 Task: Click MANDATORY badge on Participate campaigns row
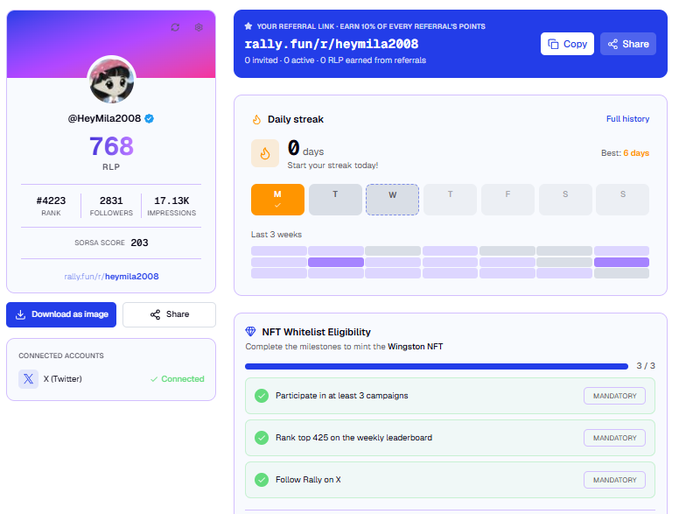[x=614, y=396]
